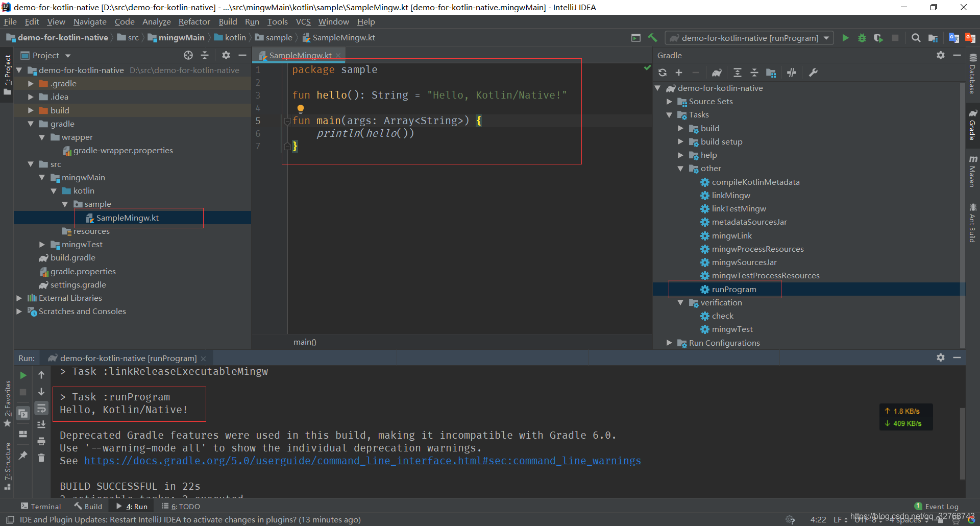
Task: Rerun the Gradle task in Run panel
Action: [23, 375]
